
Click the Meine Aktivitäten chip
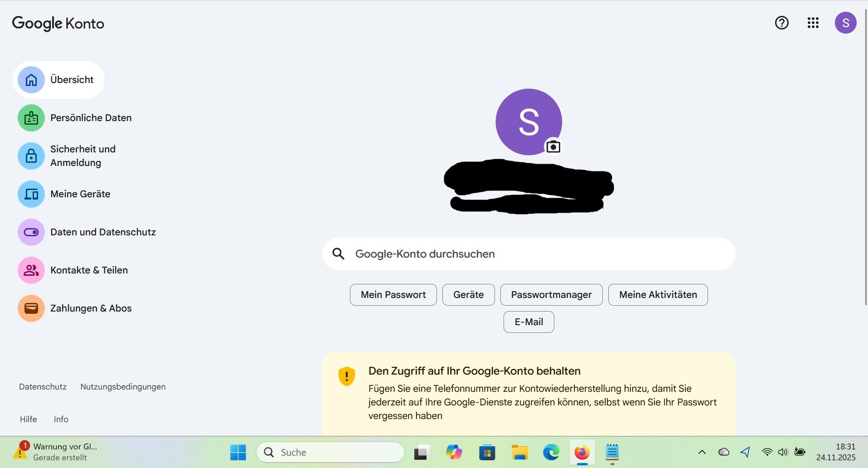point(658,295)
